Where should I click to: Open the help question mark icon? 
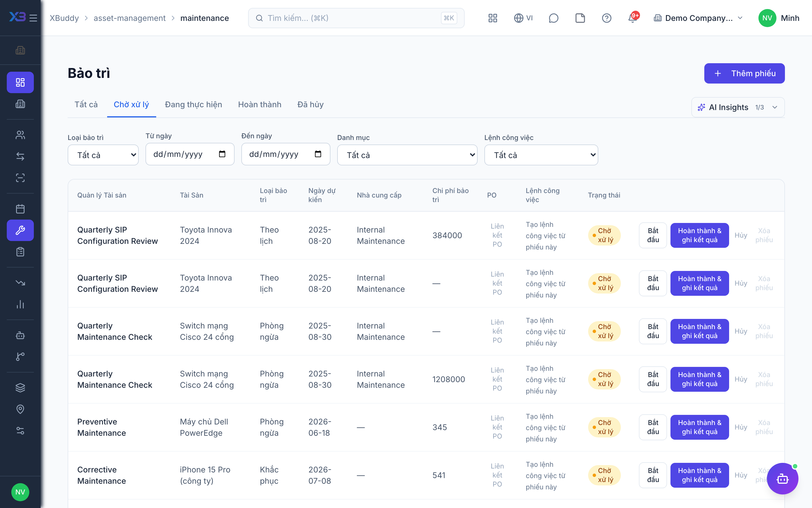pyautogui.click(x=607, y=18)
